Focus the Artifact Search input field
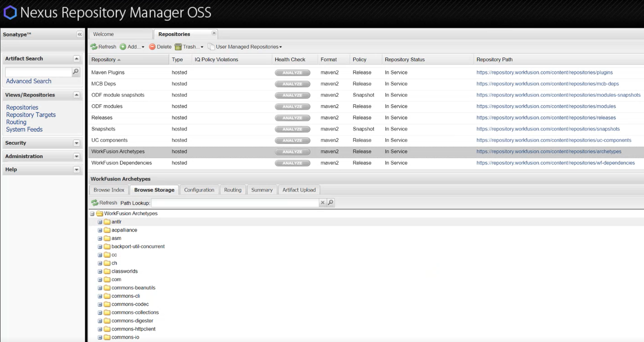This screenshot has width=644, height=342. tap(38, 72)
